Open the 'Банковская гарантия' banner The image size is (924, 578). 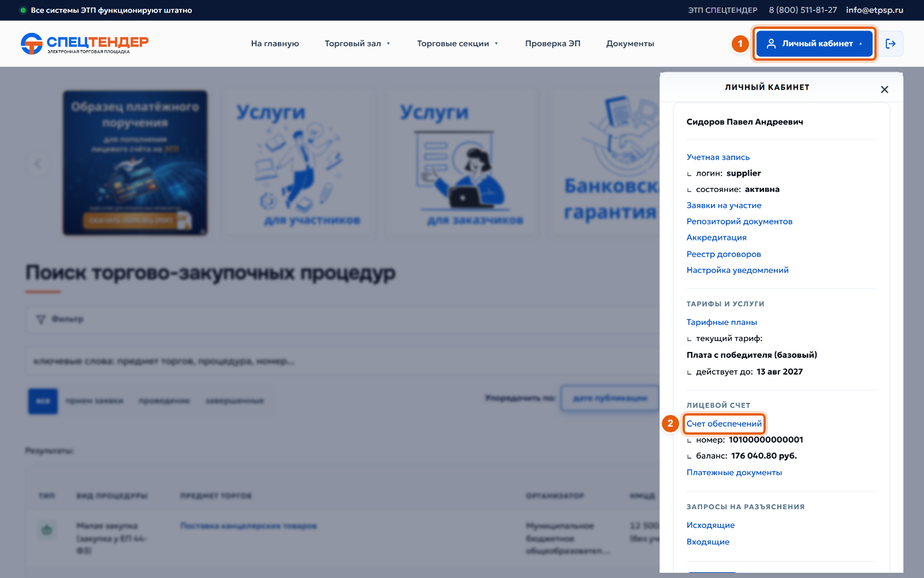coord(605,163)
